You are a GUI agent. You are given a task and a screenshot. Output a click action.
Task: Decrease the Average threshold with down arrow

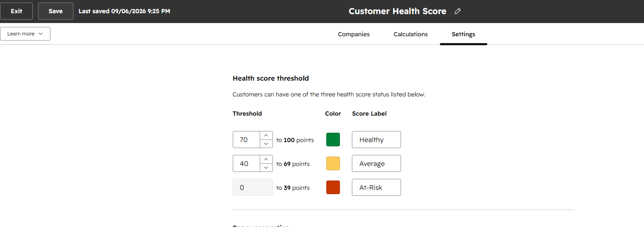[x=266, y=168]
